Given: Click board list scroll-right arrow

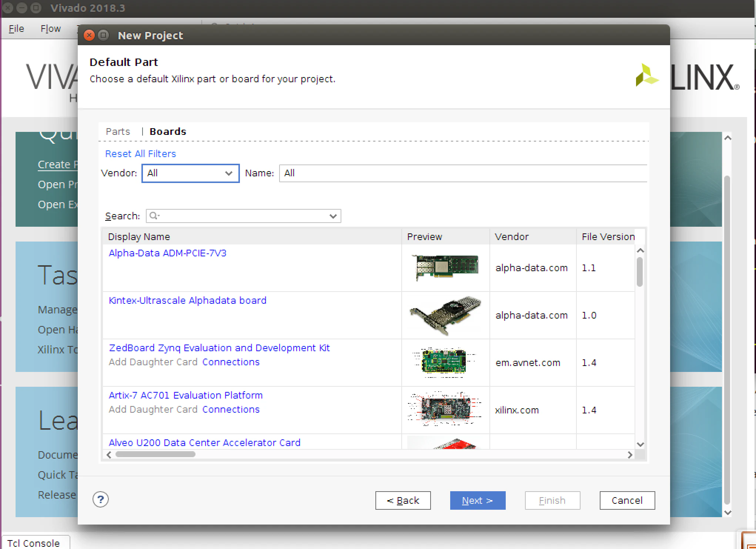Looking at the screenshot, I should [630, 455].
